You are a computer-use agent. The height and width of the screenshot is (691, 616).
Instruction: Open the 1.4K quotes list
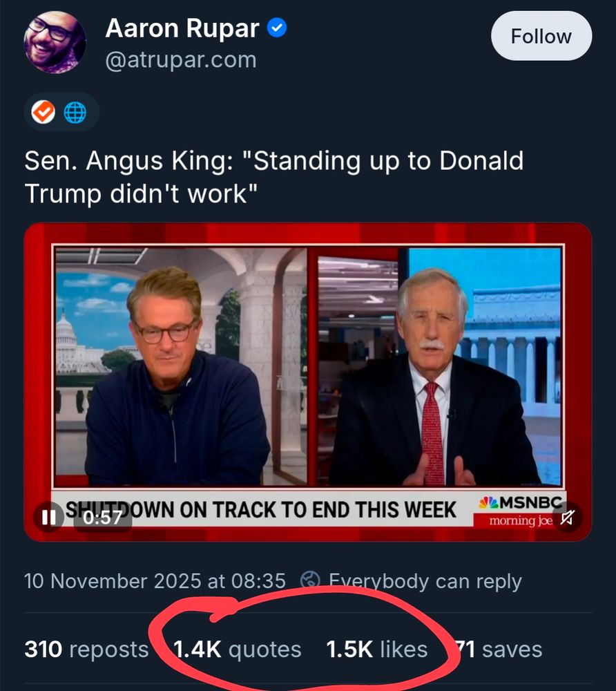[x=238, y=649]
